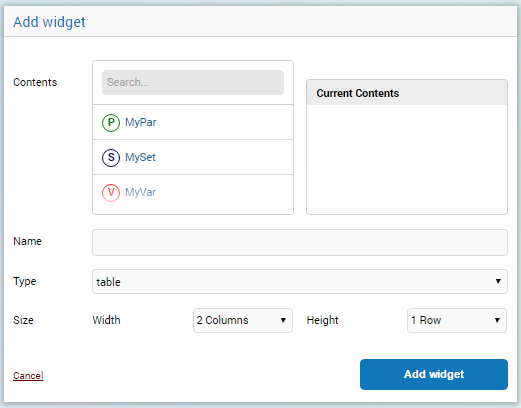Select MyPar from the contents list
The image size is (521, 408).
(x=193, y=122)
